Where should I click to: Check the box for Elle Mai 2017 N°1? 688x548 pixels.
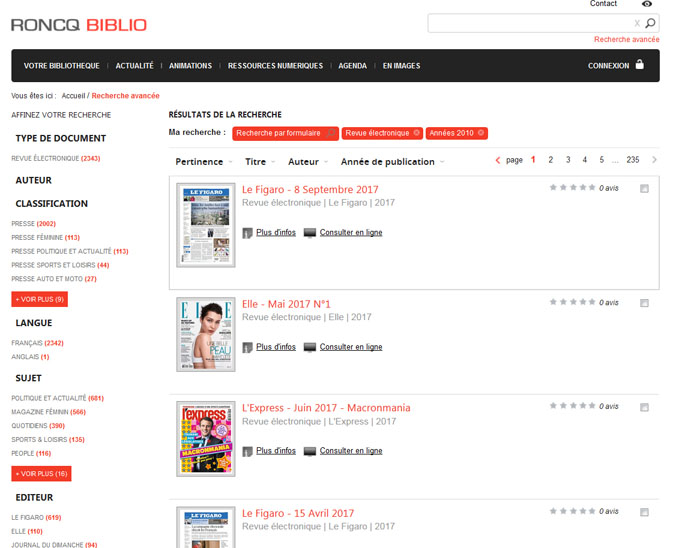pos(644,303)
